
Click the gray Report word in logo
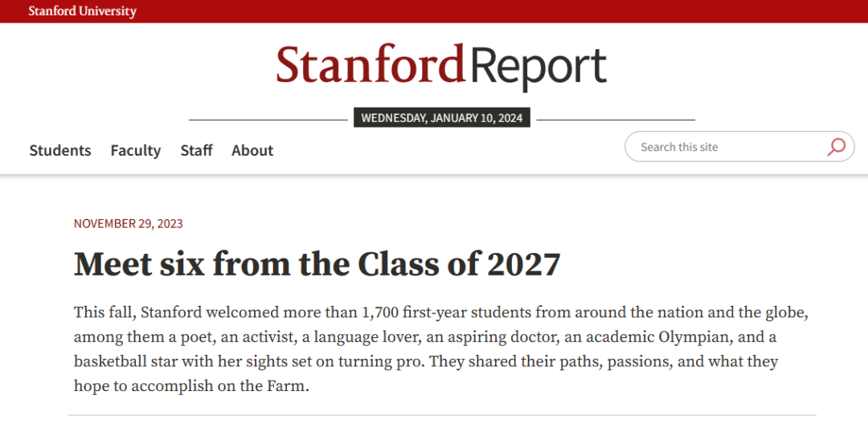tap(537, 67)
